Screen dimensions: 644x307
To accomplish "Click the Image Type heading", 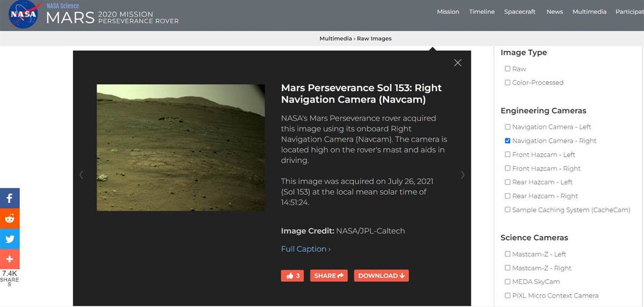I will [524, 53].
